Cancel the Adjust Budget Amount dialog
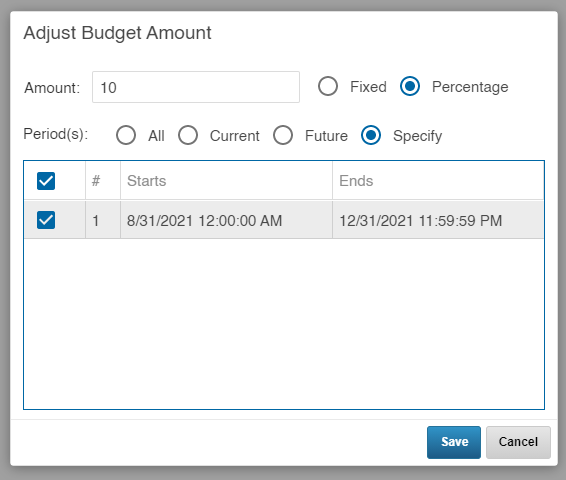This screenshot has width=566, height=480. [x=518, y=442]
